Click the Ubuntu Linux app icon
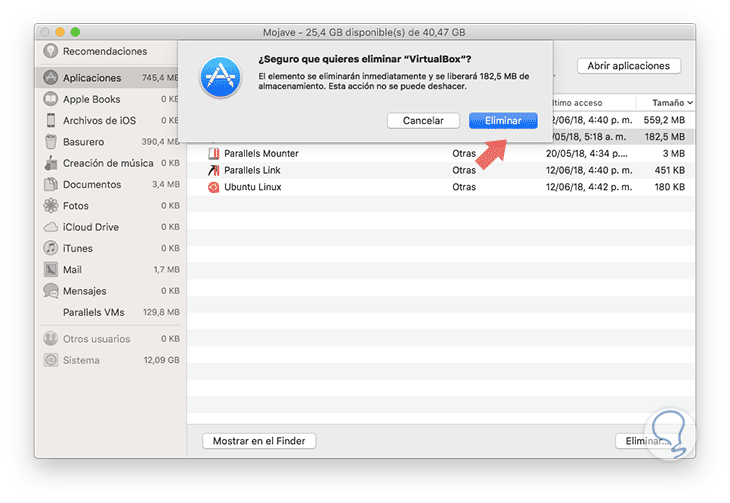This screenshot has height=503, width=730. point(212,187)
